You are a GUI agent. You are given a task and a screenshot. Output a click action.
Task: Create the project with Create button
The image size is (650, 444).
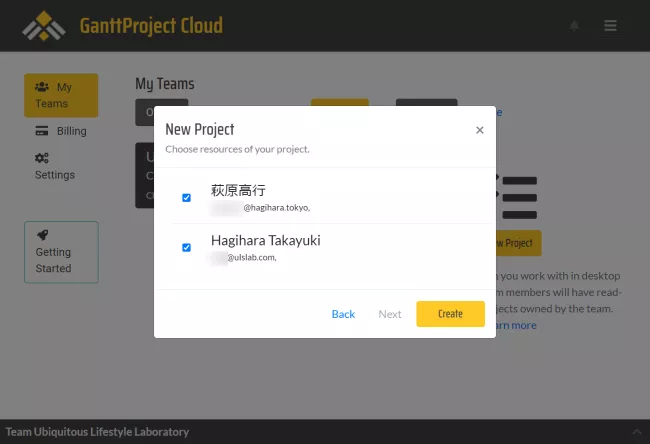tap(451, 314)
